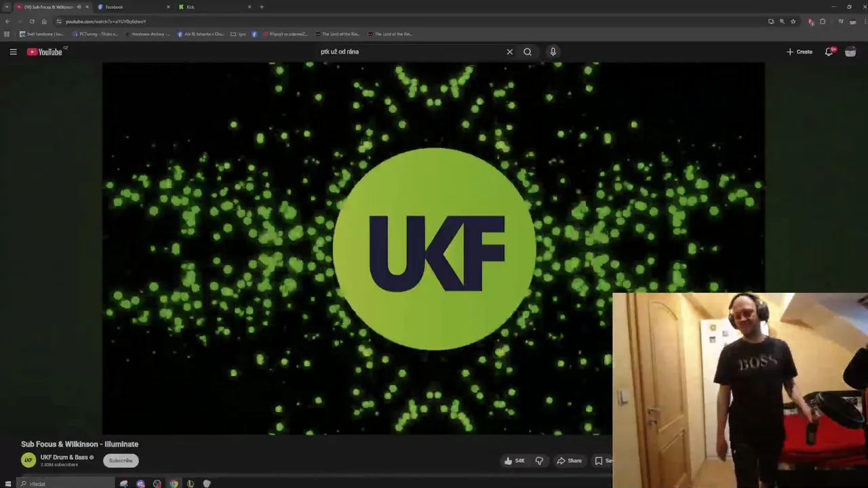Subscribe to UKF Drum & Bass
Image resolution: width=868 pixels, height=488 pixels.
[121, 461]
